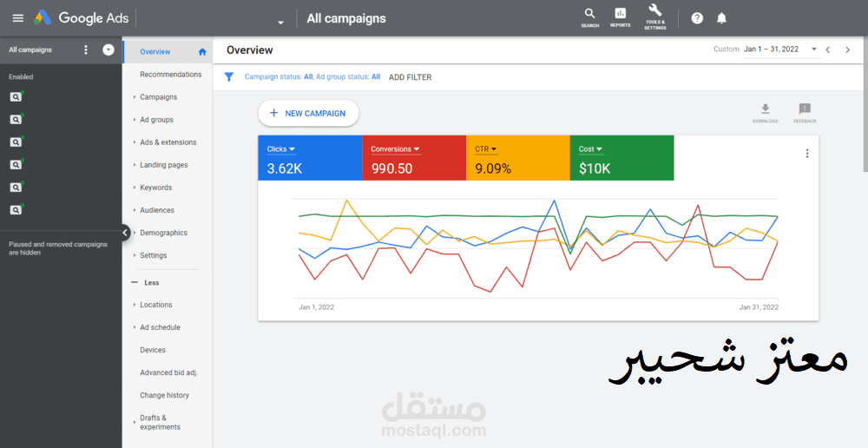Open the Devices page
Screen dimensions: 868x448
(153, 350)
